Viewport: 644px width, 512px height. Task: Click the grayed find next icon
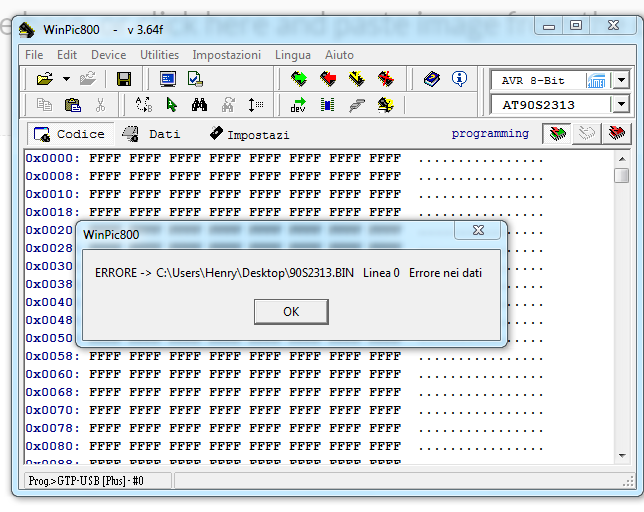tap(228, 105)
